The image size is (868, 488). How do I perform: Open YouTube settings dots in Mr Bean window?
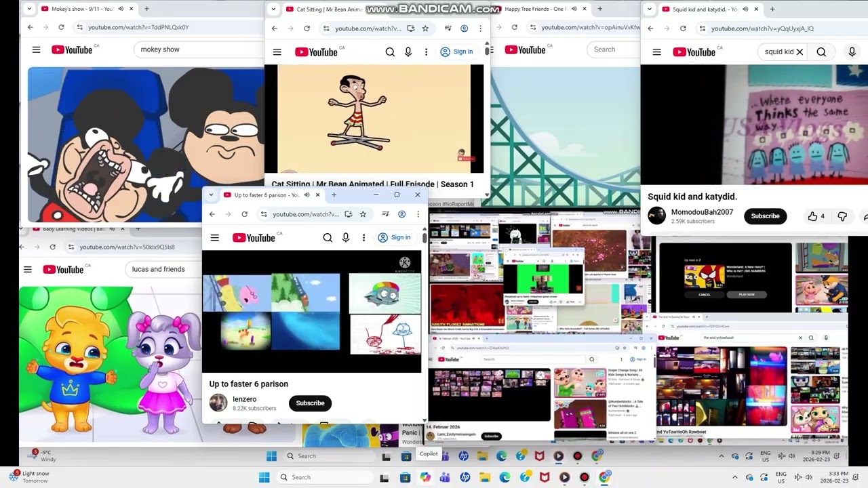tap(426, 52)
